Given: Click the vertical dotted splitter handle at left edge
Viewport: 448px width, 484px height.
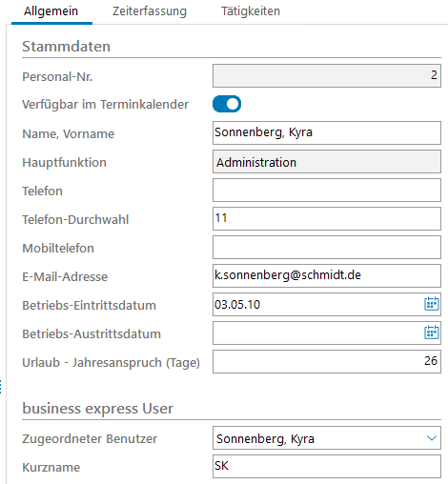Looking at the screenshot, I should click(1, 387).
